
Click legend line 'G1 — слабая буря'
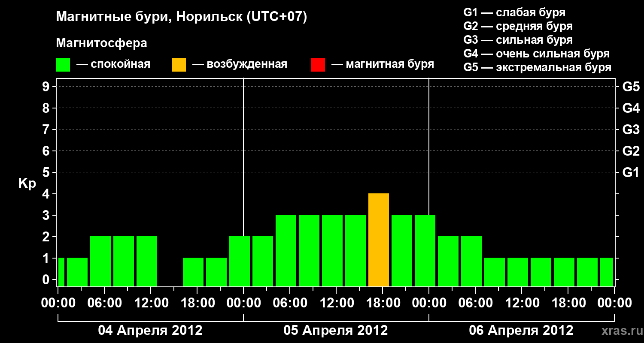point(514,12)
